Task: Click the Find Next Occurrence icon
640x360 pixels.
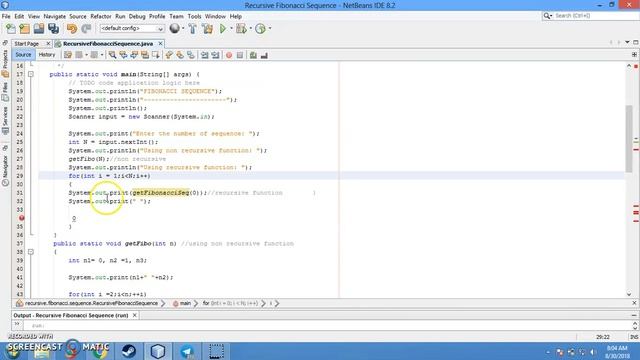Action: click(134, 55)
